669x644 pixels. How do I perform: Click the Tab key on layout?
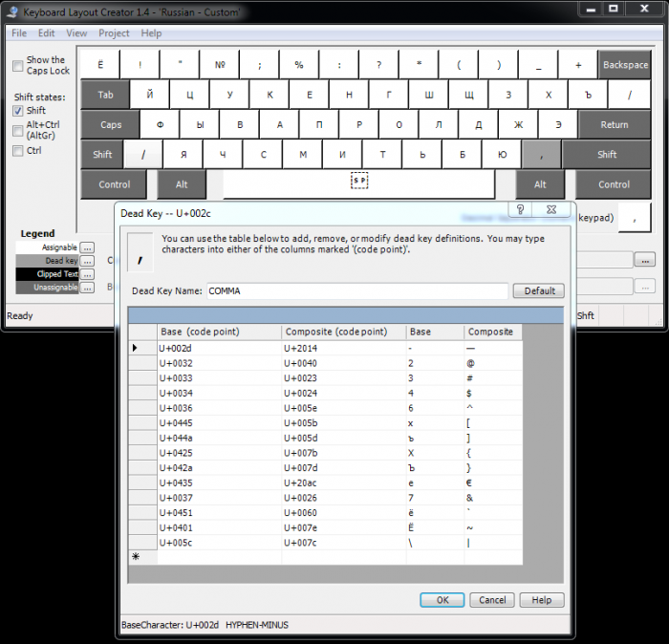click(x=105, y=95)
